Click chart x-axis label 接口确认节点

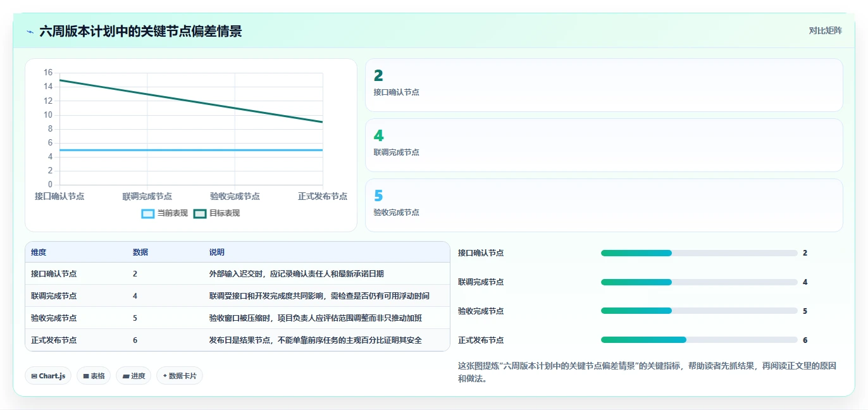pos(59,197)
